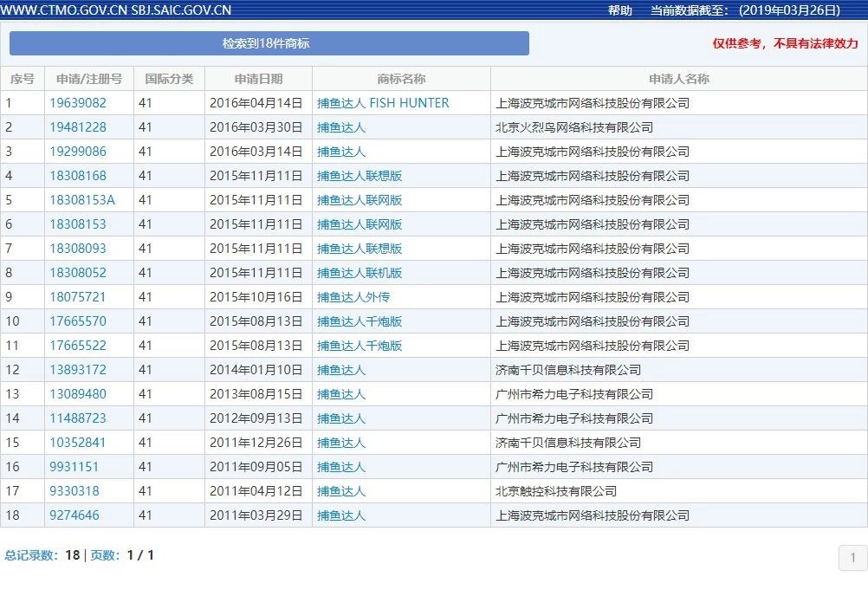Sort by 申请/注册号 column header
The width and height of the screenshot is (868, 596).
click(89, 79)
